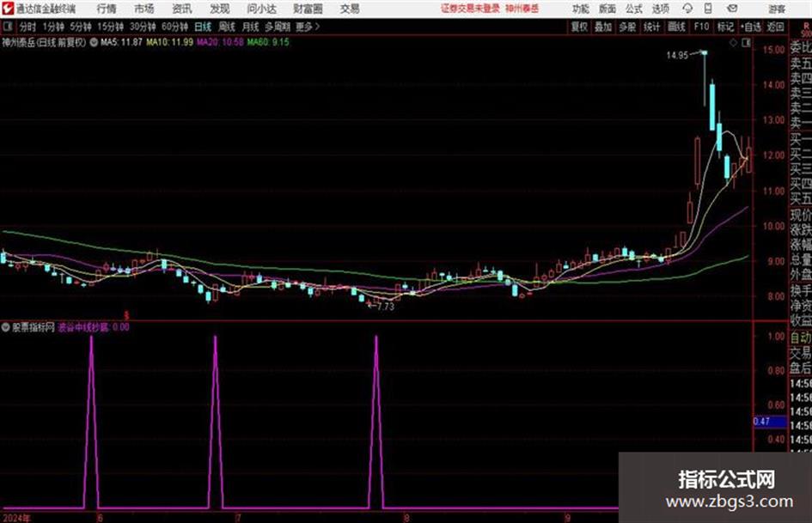Click the 画线 drawing toolbar button
812x523 pixels.
pos(676,27)
